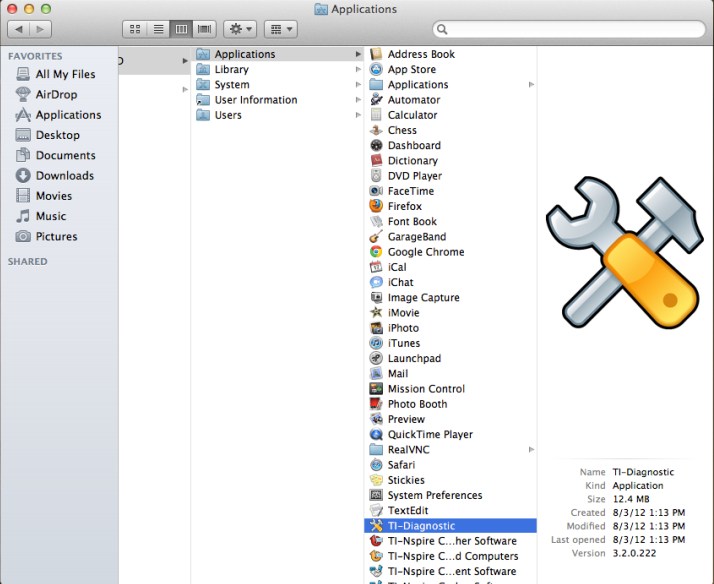
Task: Click the iPhoto icon
Action: click(376, 328)
